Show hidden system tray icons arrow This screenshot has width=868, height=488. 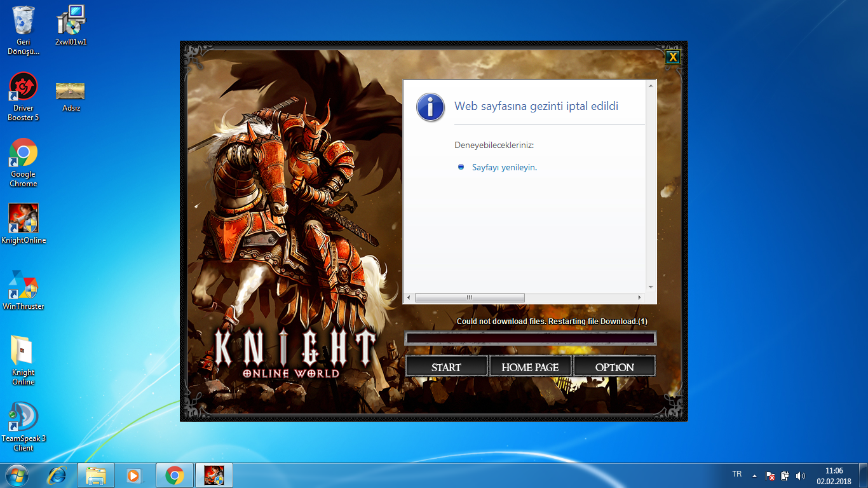coord(754,475)
